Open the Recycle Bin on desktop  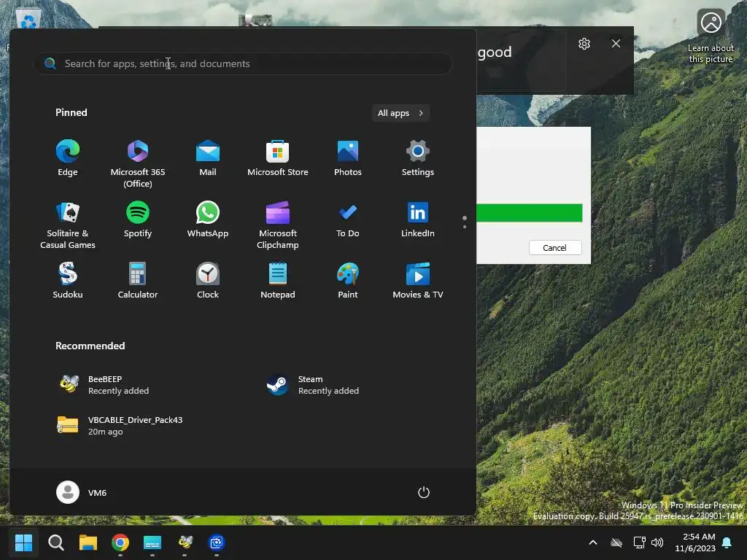pos(28,20)
